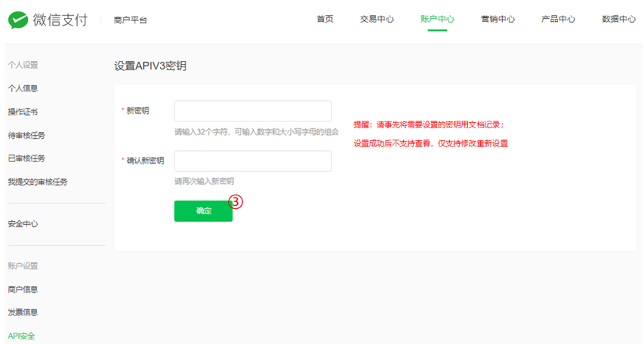Select 发票信息 in the left menu
This screenshot has height=344, width=644.
(x=23, y=312)
